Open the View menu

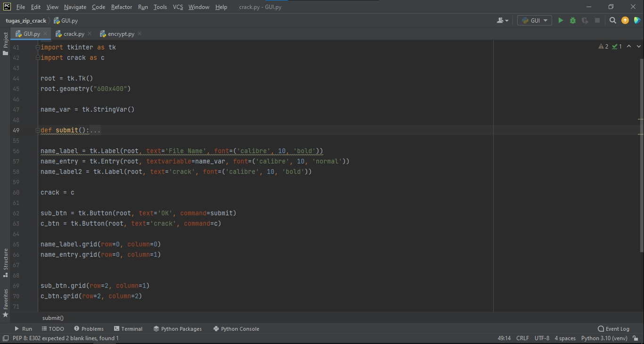tap(52, 7)
